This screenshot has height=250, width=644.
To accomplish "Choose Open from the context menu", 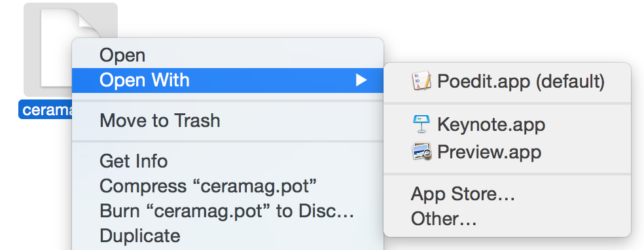I will (228, 55).
